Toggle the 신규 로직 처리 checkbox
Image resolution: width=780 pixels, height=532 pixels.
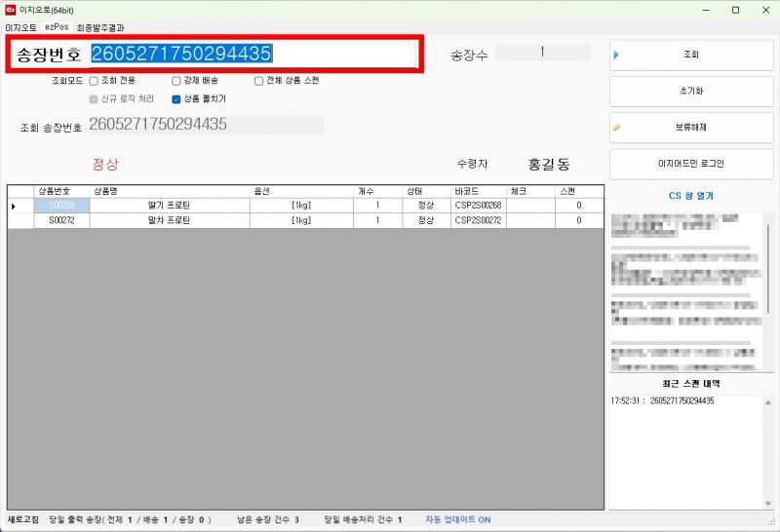click(x=94, y=99)
